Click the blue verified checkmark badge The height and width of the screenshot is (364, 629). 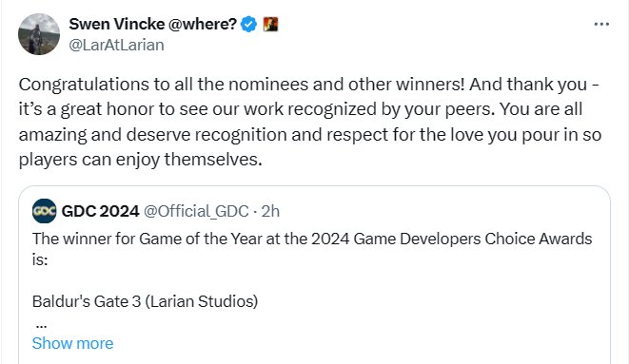click(x=248, y=25)
